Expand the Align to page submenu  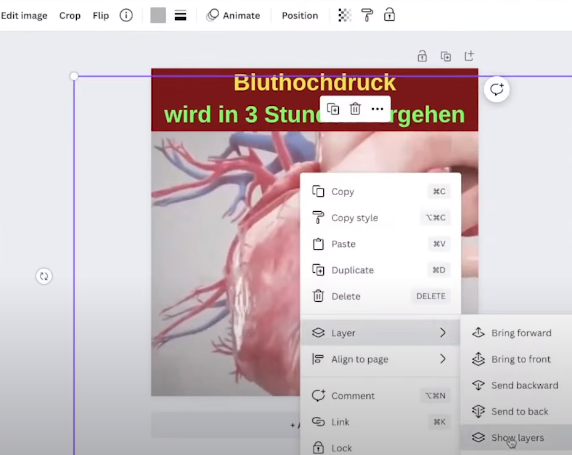[380, 359]
